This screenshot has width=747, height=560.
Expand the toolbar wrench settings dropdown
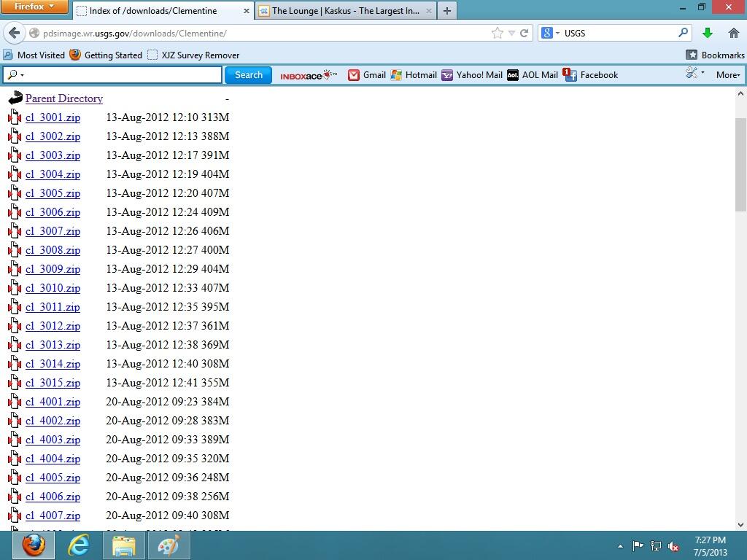(694, 74)
